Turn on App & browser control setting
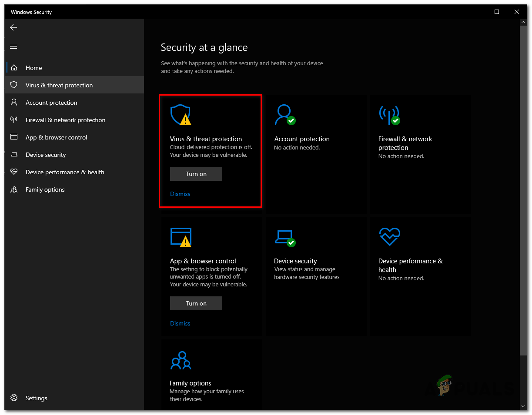The height and width of the screenshot is (415, 532). [x=196, y=303]
